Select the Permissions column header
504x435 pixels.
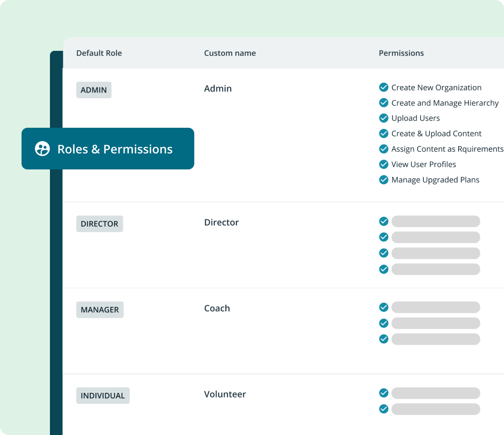[401, 53]
